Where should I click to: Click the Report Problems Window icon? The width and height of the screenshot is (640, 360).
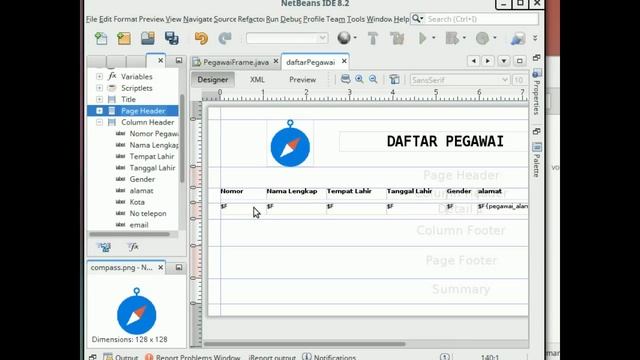(x=149, y=357)
